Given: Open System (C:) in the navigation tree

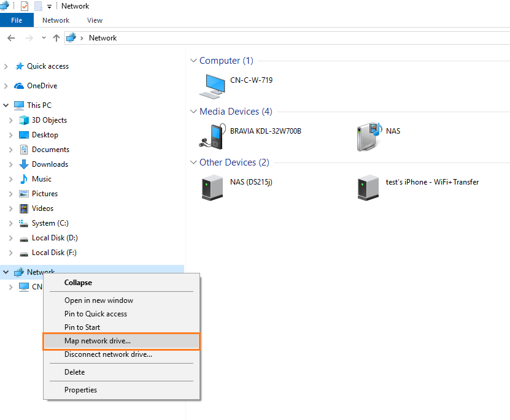Looking at the screenshot, I should coord(50,223).
